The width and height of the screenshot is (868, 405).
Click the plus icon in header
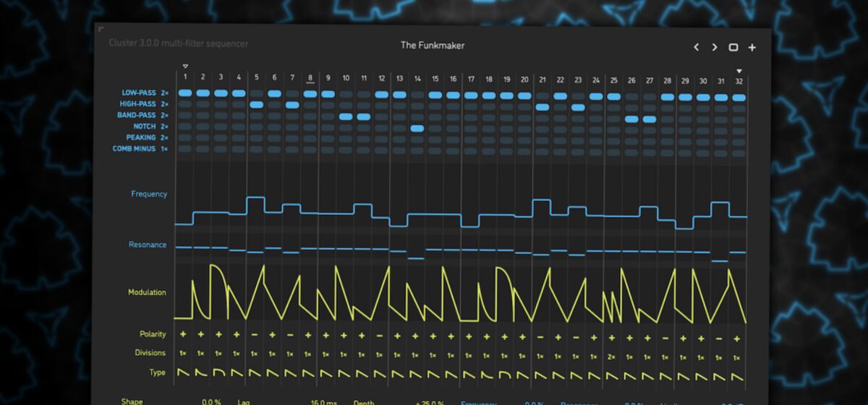752,47
